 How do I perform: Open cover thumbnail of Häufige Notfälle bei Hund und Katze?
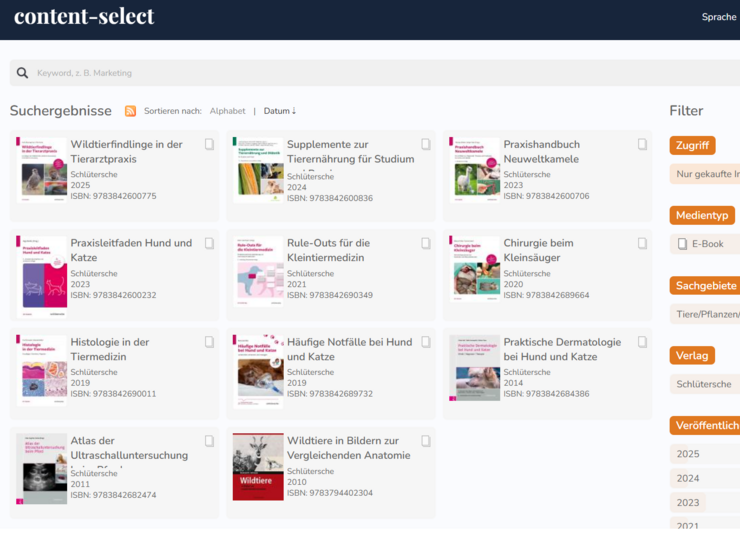[x=258, y=372]
